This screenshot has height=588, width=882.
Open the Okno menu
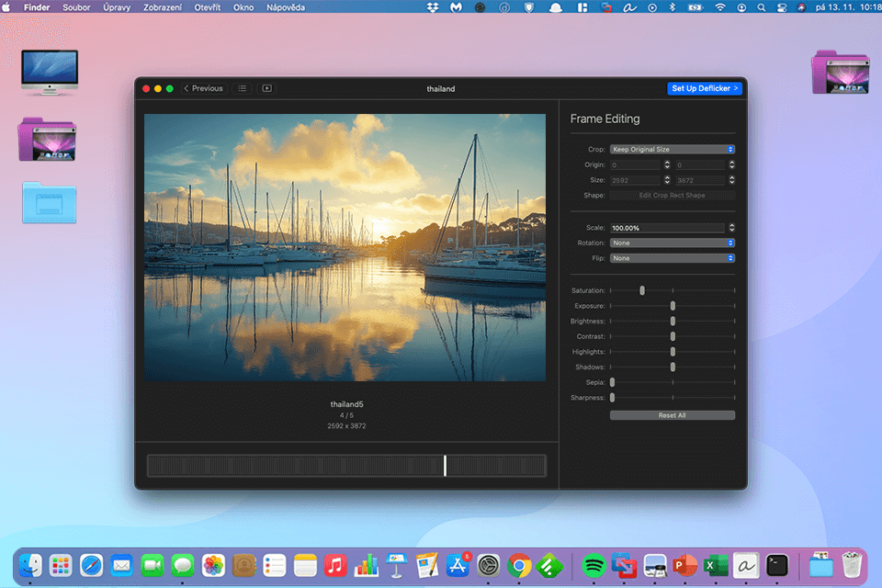pyautogui.click(x=243, y=7)
